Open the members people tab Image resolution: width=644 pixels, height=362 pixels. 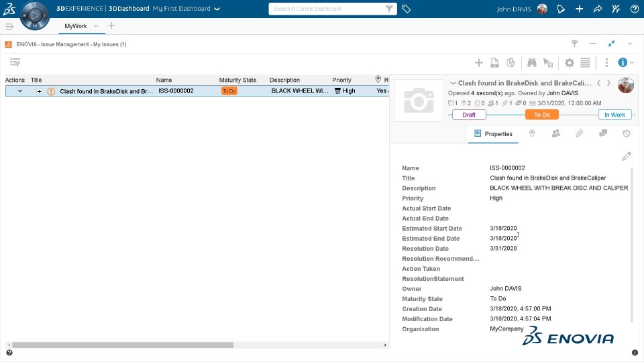[555, 133]
